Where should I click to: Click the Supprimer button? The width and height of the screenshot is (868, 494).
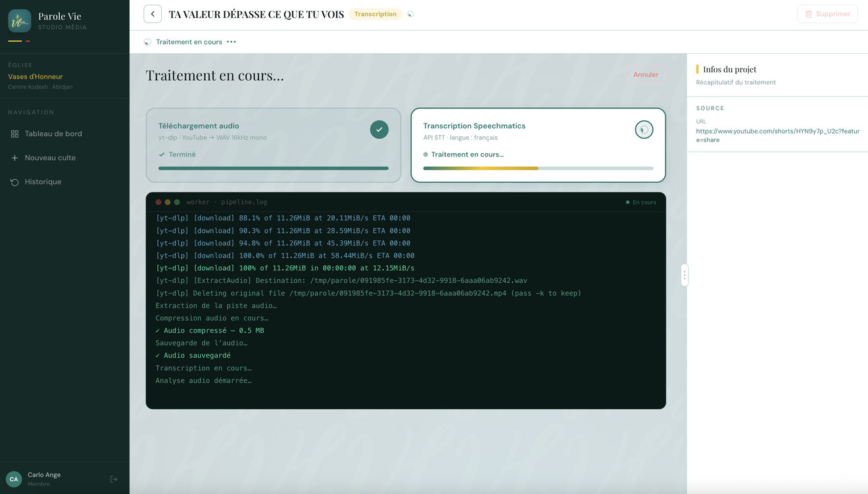click(827, 14)
